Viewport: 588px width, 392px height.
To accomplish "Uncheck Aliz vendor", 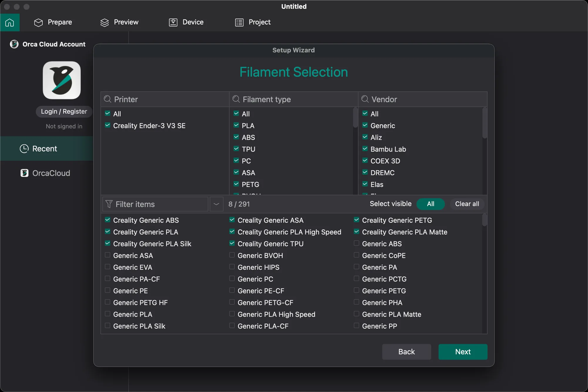I will tap(365, 137).
